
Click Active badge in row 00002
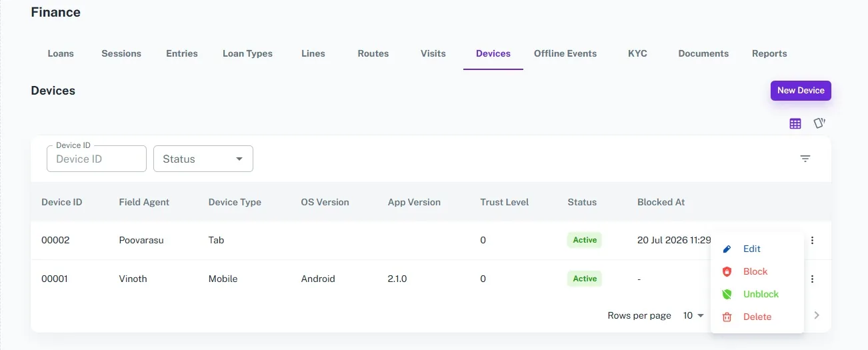(x=585, y=240)
